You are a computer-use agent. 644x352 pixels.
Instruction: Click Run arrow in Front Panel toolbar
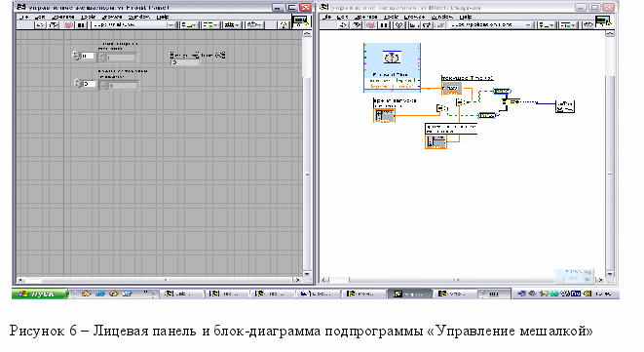40,25
